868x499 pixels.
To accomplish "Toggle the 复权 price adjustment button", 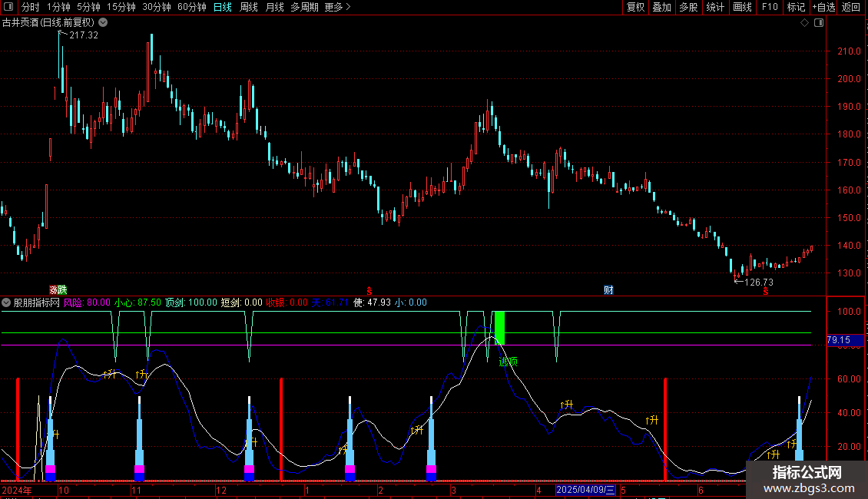I will point(635,8).
